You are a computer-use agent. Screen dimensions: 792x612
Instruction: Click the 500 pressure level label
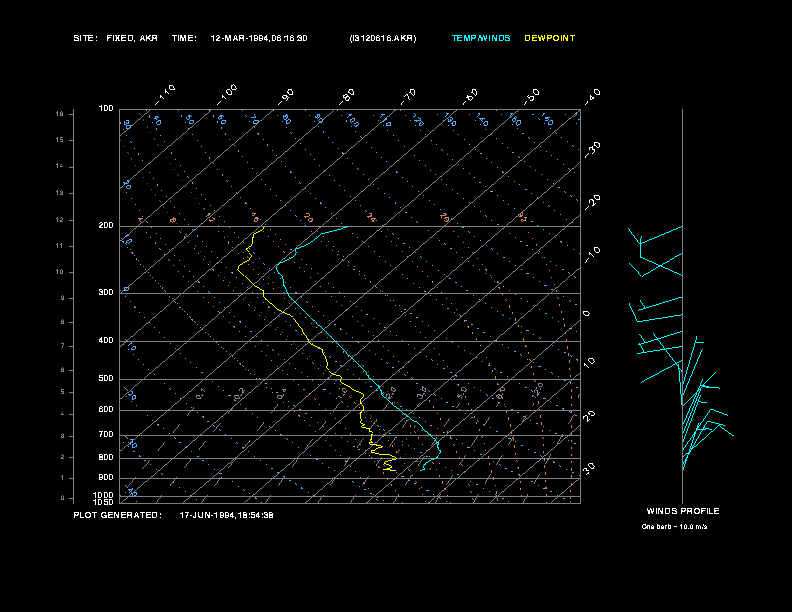[106, 379]
